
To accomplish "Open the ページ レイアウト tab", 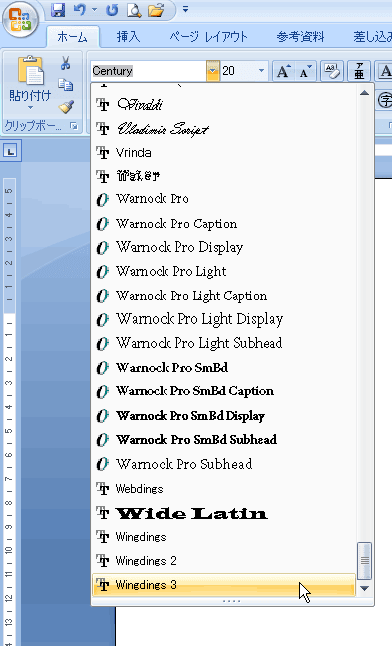I will [209, 37].
